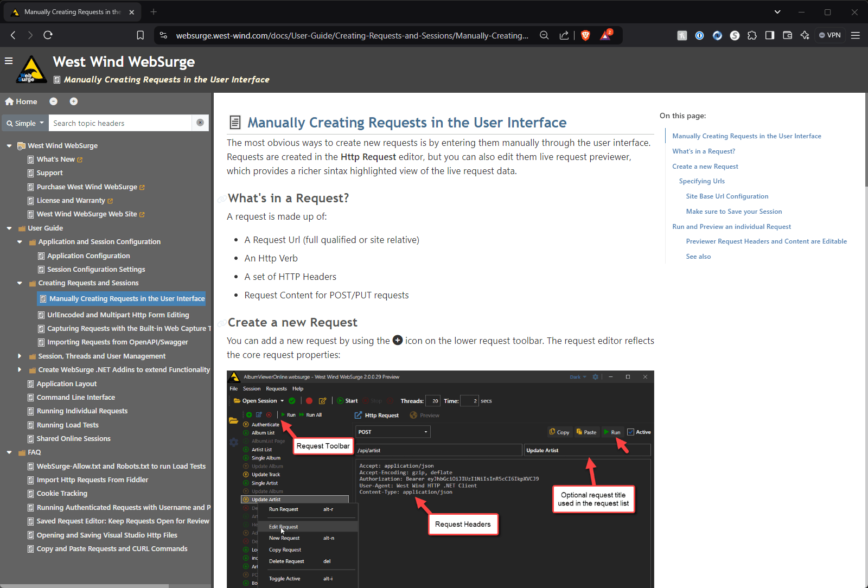Open Running Load Tests topic
This screenshot has height=588, width=868.
point(67,425)
